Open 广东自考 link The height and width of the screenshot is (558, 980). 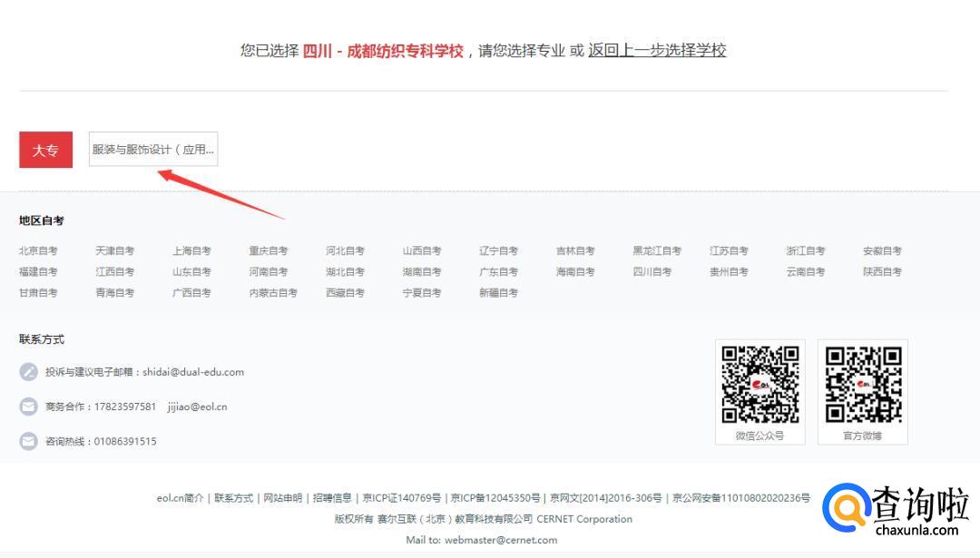pos(499,272)
